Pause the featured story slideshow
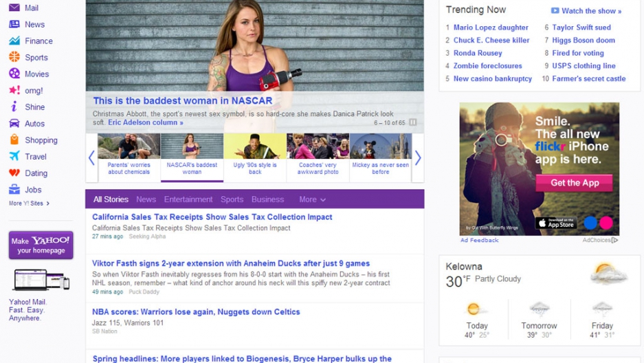The width and height of the screenshot is (644, 363). (x=413, y=122)
